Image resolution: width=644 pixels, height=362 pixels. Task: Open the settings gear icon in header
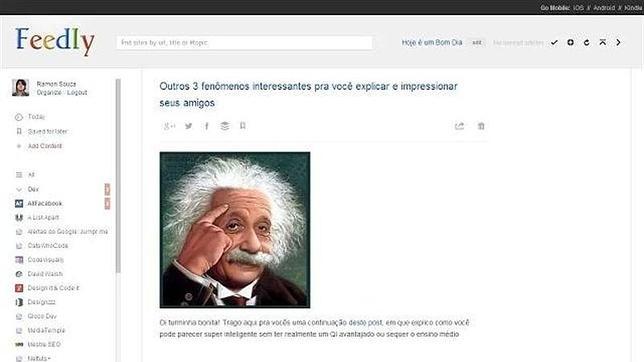pyautogui.click(x=570, y=42)
